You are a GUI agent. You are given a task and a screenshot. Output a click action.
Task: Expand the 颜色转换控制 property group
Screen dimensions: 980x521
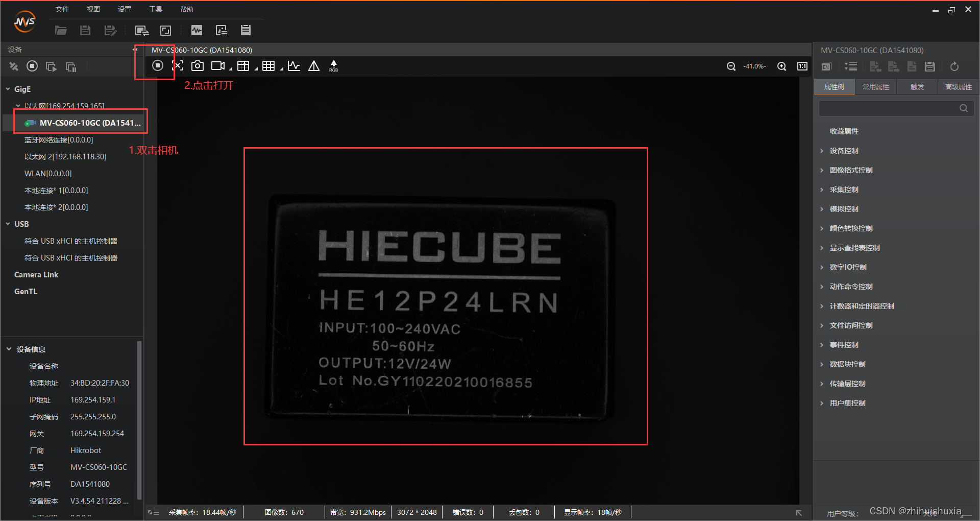pos(822,228)
